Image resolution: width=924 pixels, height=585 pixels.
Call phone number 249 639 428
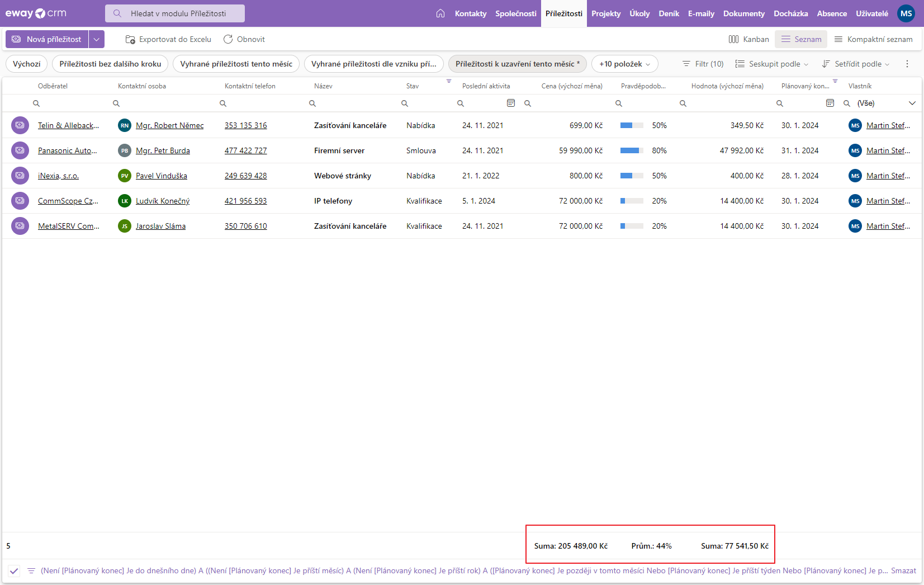tap(246, 176)
